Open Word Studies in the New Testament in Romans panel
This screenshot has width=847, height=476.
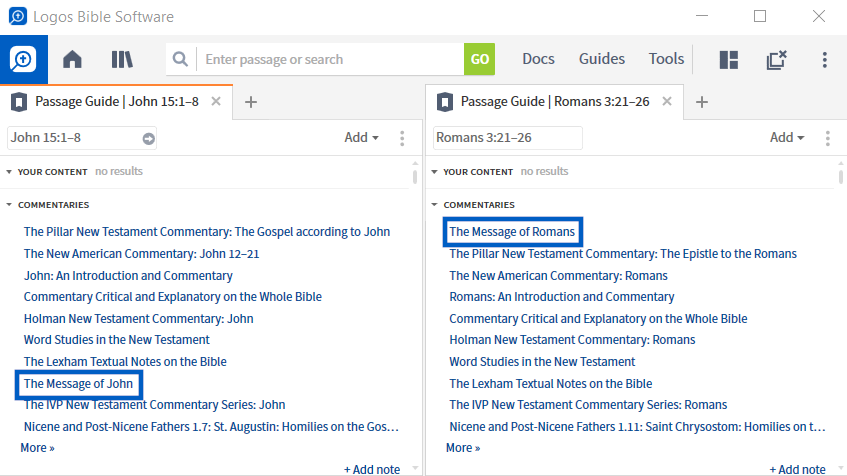(542, 362)
